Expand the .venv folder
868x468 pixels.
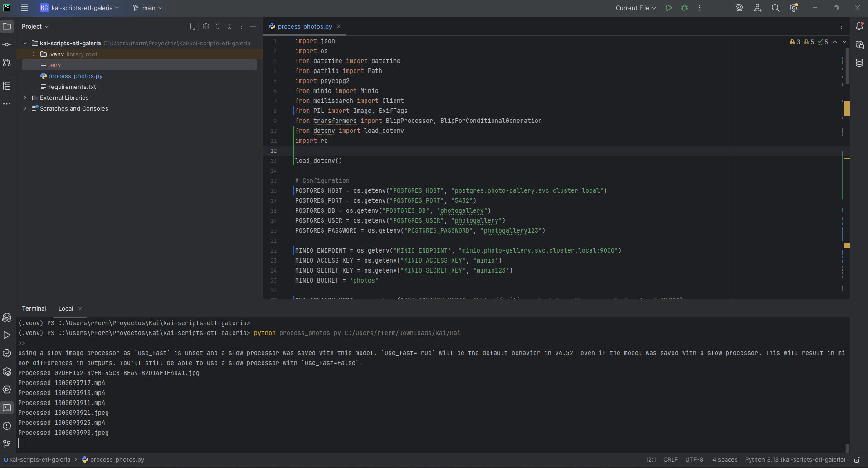coord(34,54)
